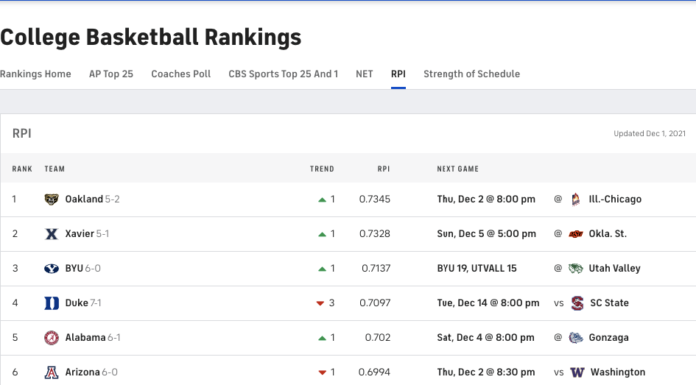The image size is (696, 385).
Task: Open the Duke team link
Action: click(x=77, y=303)
